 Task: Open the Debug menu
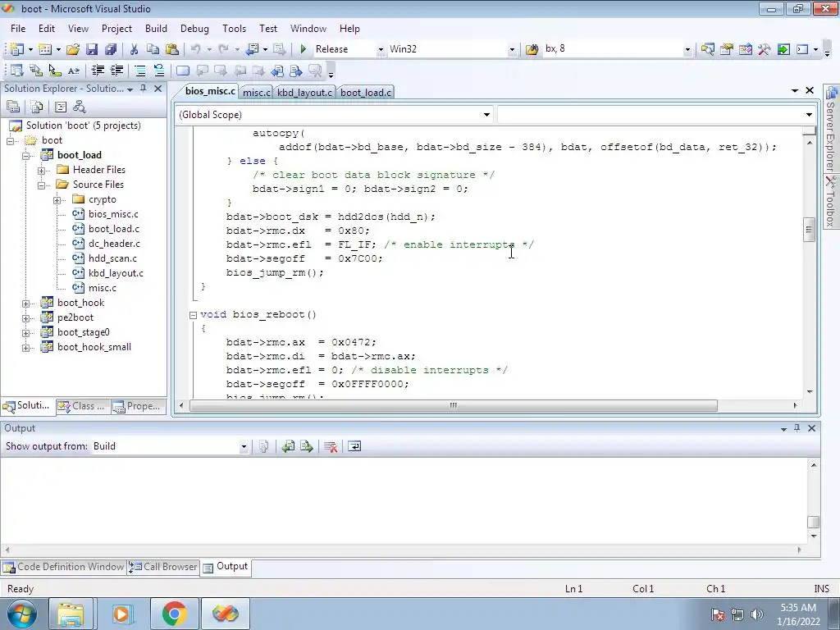(x=194, y=29)
